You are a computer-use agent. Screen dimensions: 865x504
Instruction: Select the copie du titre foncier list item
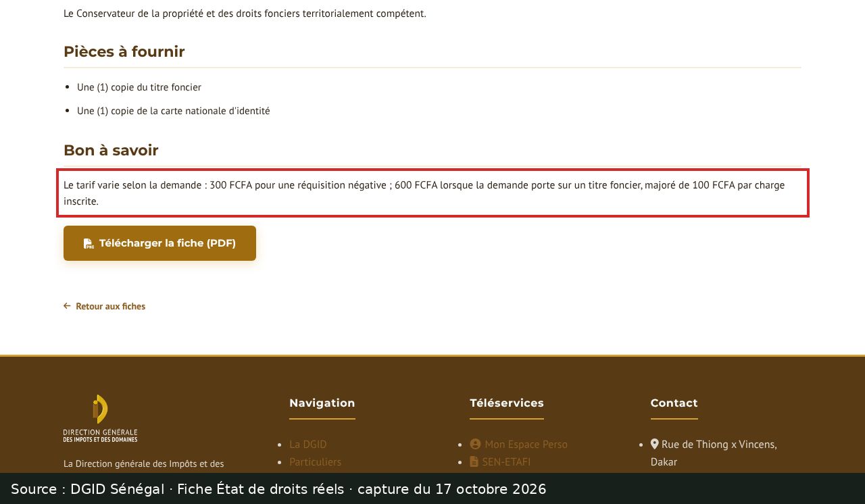point(139,87)
